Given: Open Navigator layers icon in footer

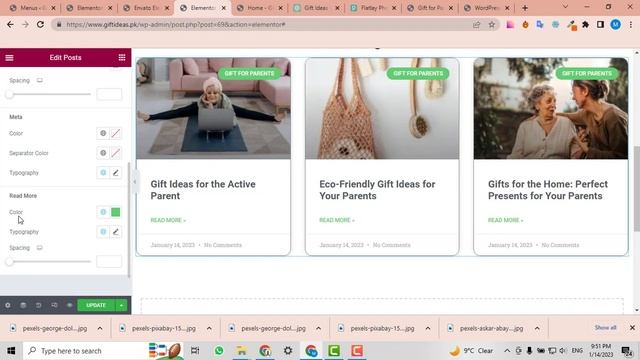Looking at the screenshot, I should tap(23, 305).
